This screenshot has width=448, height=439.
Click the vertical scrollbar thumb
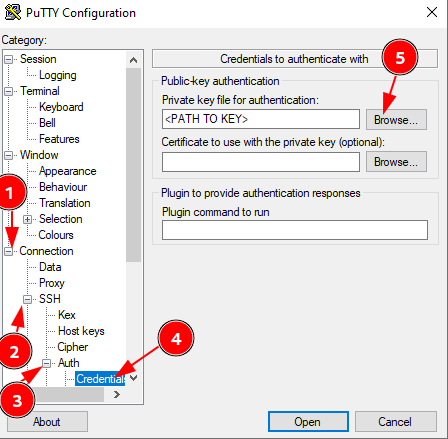click(134, 165)
